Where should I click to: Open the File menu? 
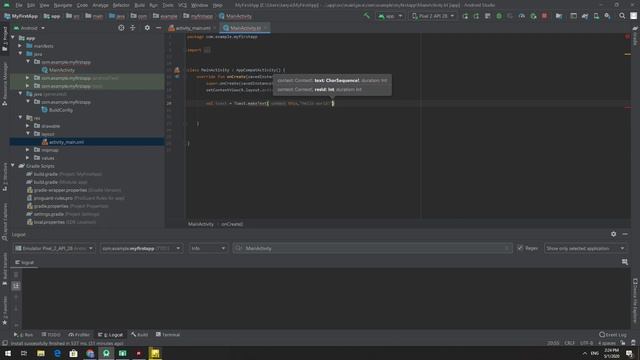[19, 5]
